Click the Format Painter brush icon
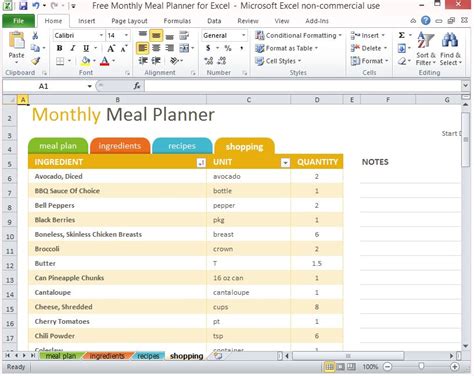474x376 pixels. pos(36,61)
